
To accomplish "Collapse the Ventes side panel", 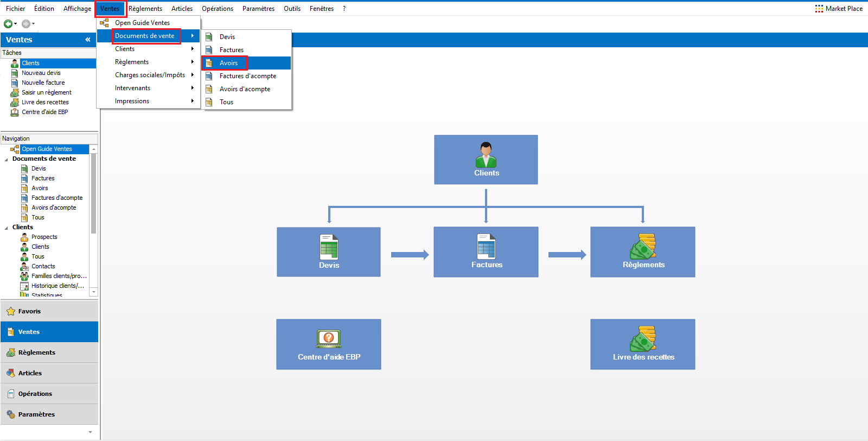I will (88, 40).
